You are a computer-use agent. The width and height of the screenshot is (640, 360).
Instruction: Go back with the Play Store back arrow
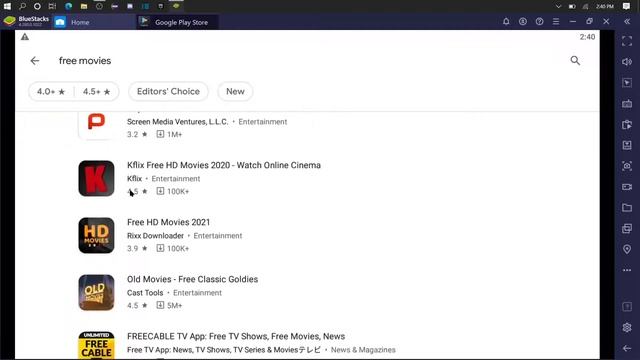click(35, 61)
